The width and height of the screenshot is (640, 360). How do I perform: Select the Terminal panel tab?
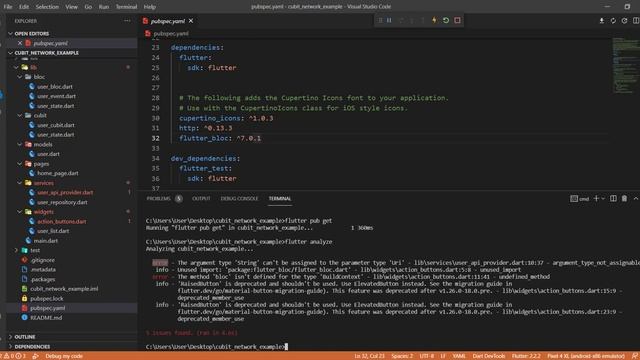pyautogui.click(x=280, y=199)
